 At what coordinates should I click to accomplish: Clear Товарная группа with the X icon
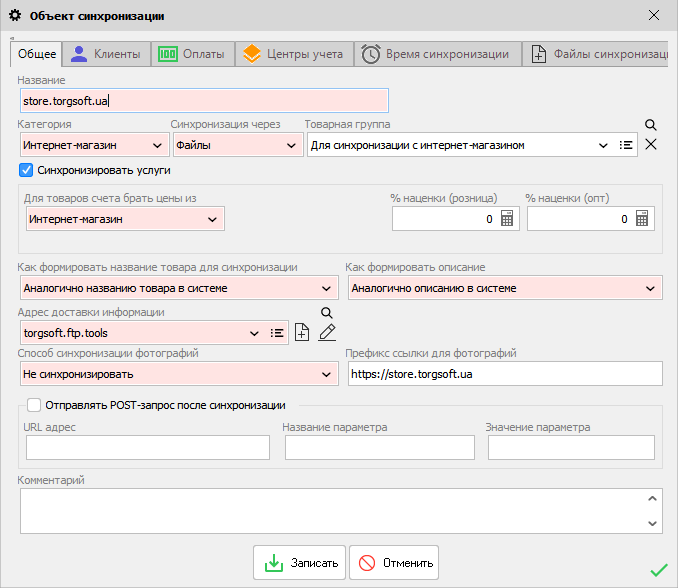650,145
